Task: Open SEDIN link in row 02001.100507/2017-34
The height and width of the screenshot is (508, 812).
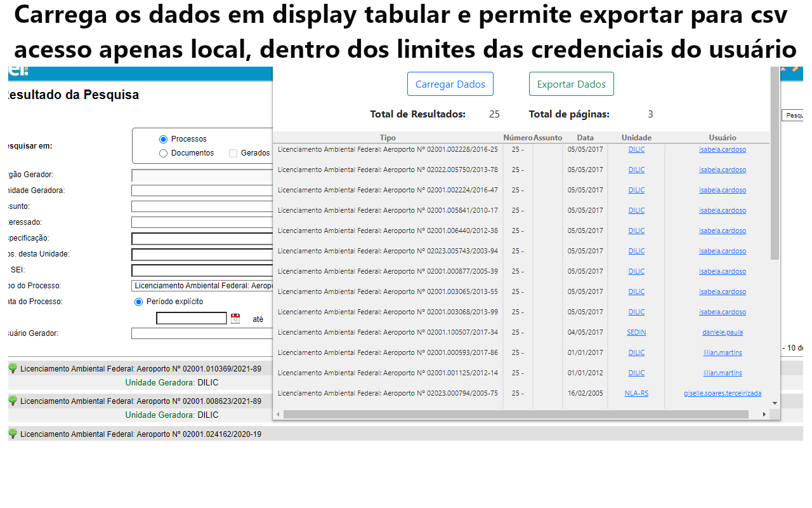Action: [x=636, y=332]
